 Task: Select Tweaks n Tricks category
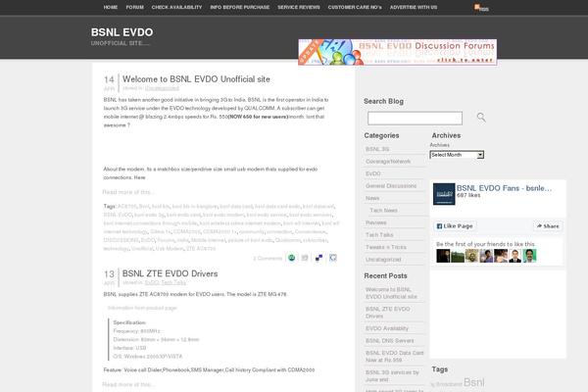click(386, 247)
